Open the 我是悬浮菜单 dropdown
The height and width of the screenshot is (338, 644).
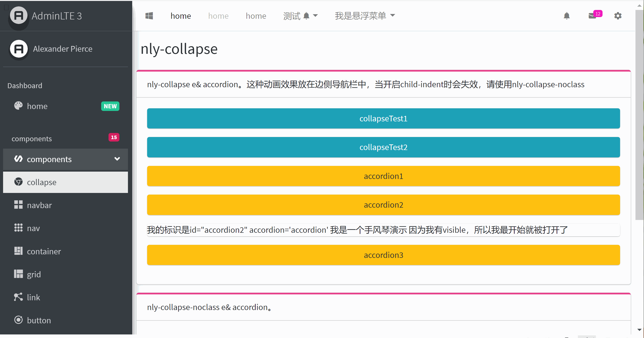click(365, 16)
